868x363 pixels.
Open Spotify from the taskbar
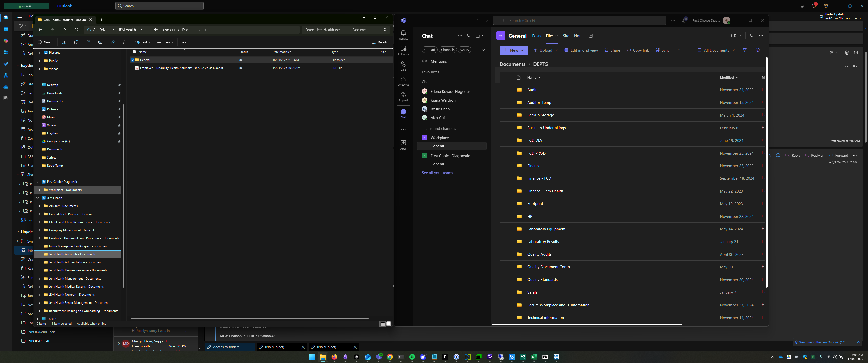[412, 357]
